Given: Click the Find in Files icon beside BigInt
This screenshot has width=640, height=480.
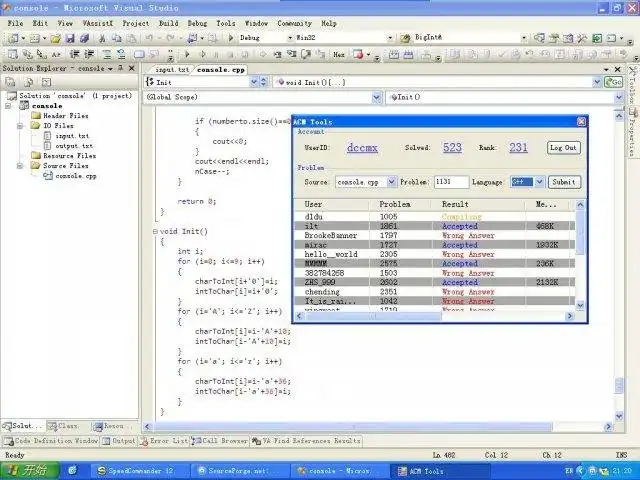Looking at the screenshot, I should click(405, 38).
